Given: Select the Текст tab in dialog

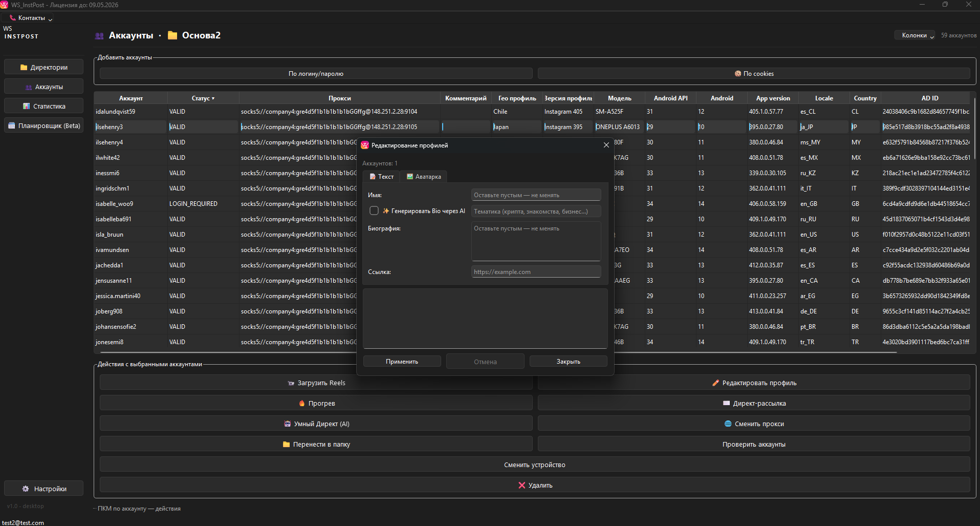Looking at the screenshot, I should click(381, 177).
